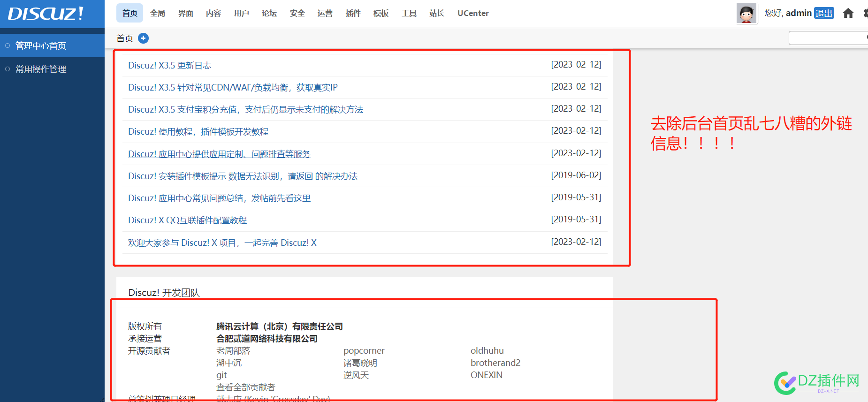Click contributor oldhuhu

(487, 350)
